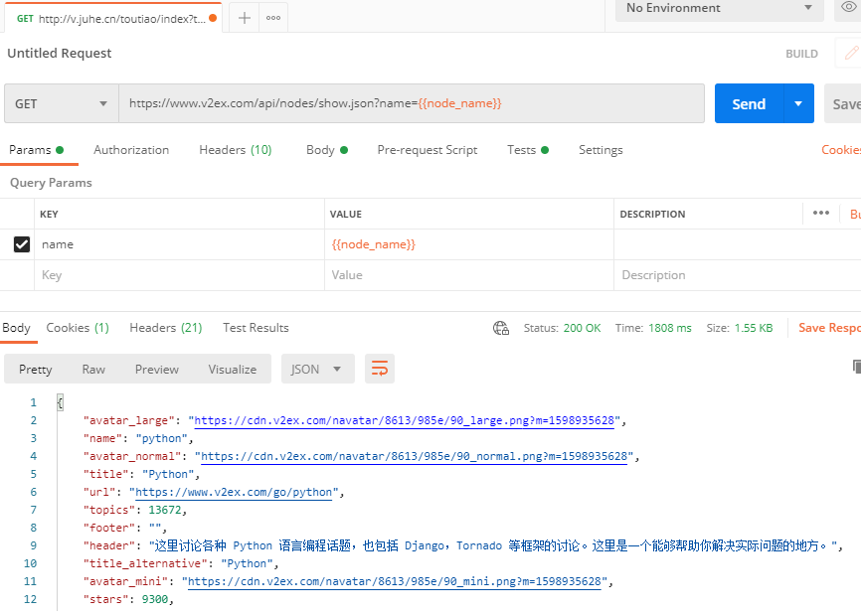Switch to the Params tab
This screenshot has width=861, height=616.
click(36, 150)
